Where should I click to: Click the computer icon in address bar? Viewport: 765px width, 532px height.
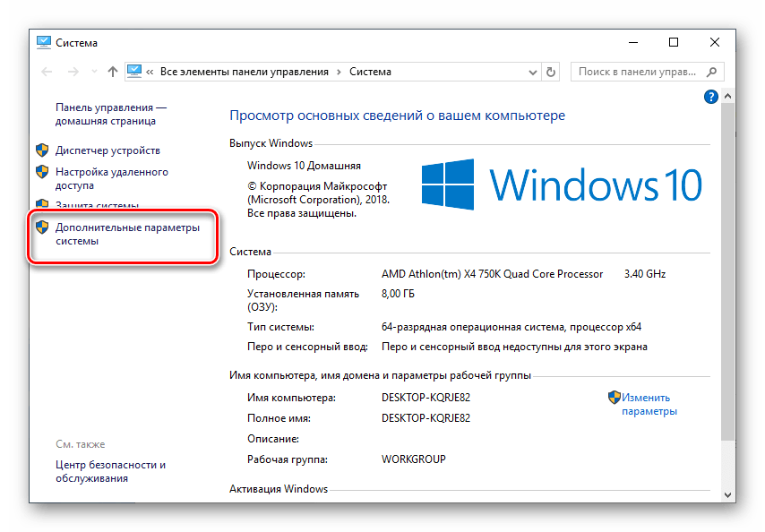tap(133, 71)
